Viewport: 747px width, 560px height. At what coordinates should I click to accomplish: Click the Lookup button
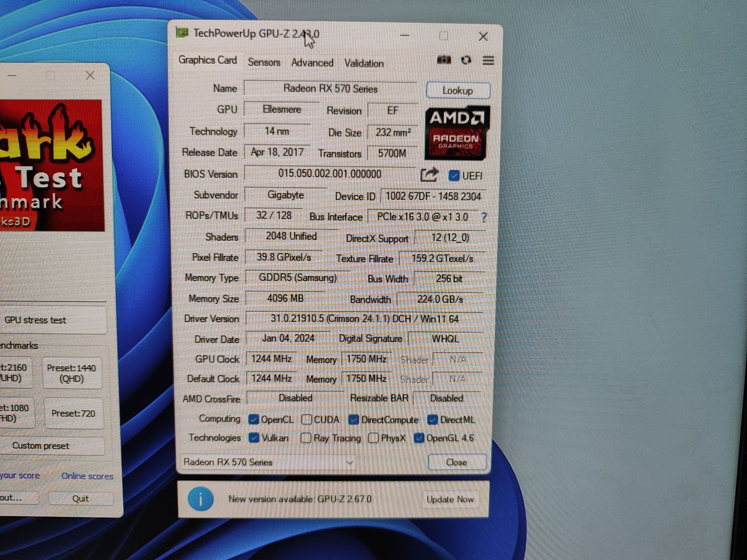(x=458, y=91)
